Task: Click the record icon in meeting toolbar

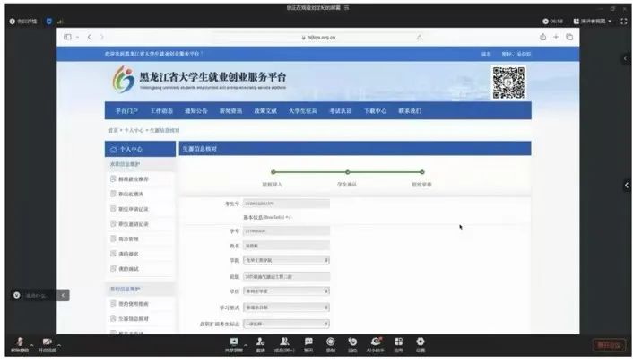Action: click(x=330, y=342)
